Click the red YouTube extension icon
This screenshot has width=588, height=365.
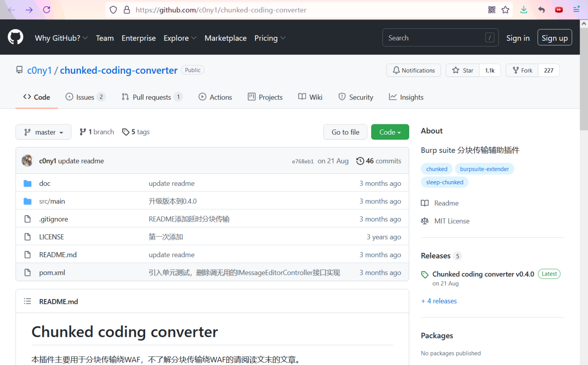559,10
